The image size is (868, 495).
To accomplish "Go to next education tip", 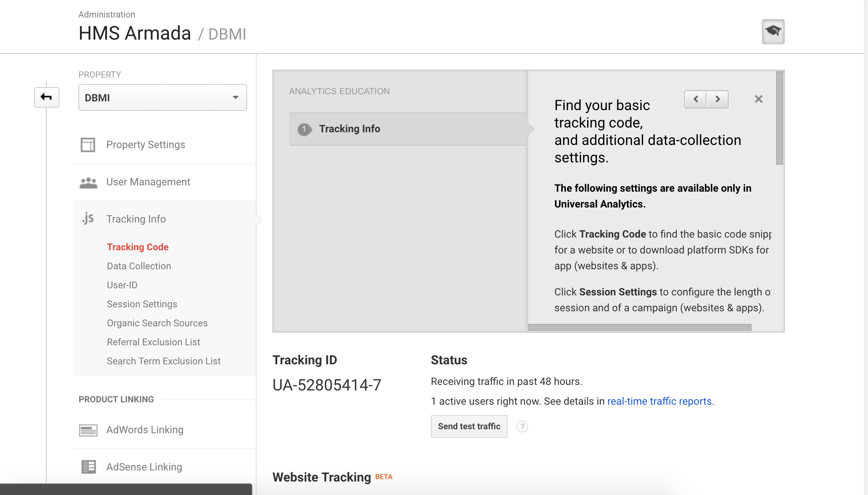I will coord(718,99).
